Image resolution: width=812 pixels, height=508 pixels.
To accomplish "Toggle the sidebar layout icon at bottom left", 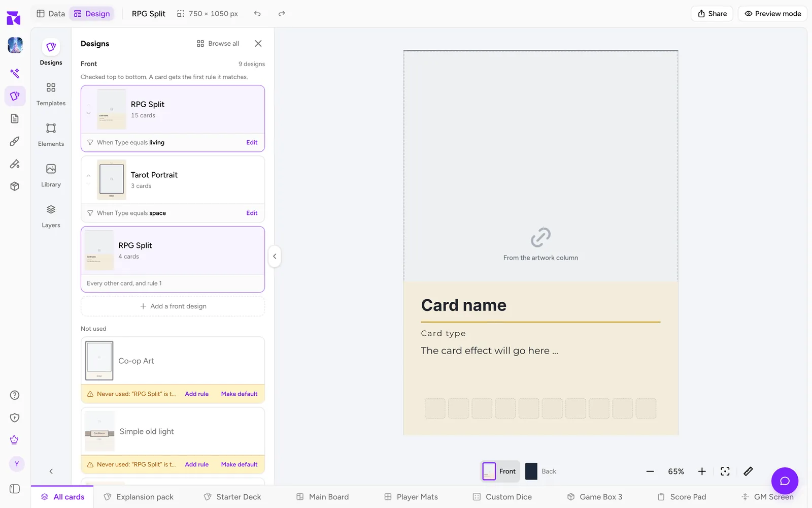I will tap(15, 489).
